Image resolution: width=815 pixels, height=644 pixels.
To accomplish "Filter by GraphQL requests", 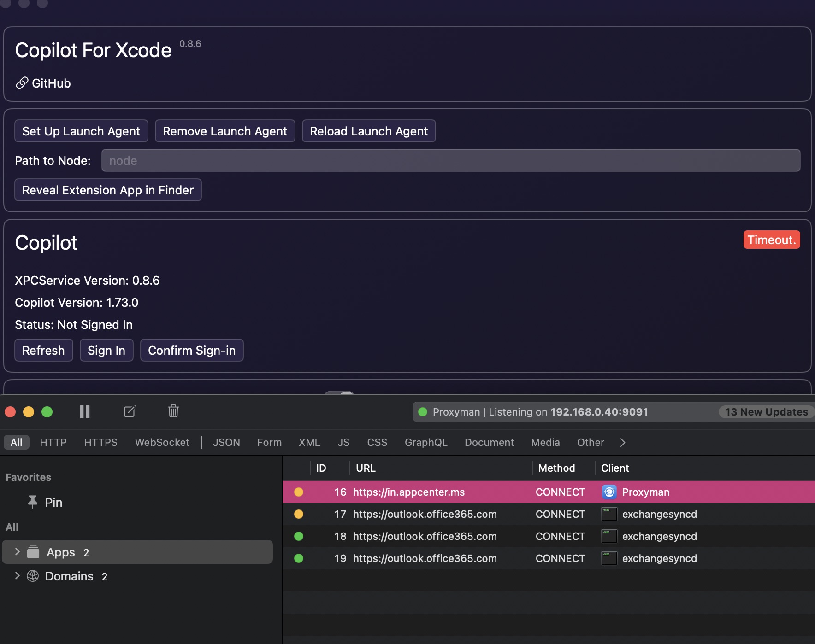I will [426, 442].
